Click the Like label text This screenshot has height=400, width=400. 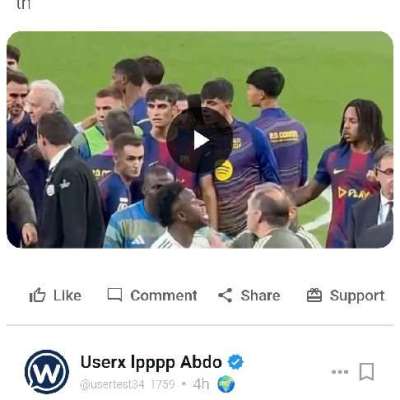(67, 296)
